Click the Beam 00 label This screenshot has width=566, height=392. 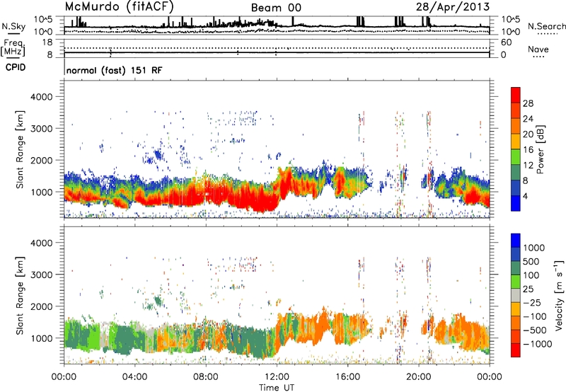[x=276, y=8]
